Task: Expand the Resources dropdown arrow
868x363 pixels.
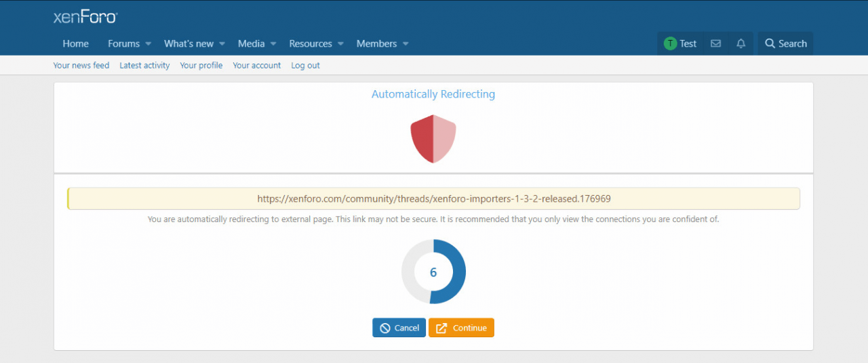Action: click(340, 44)
